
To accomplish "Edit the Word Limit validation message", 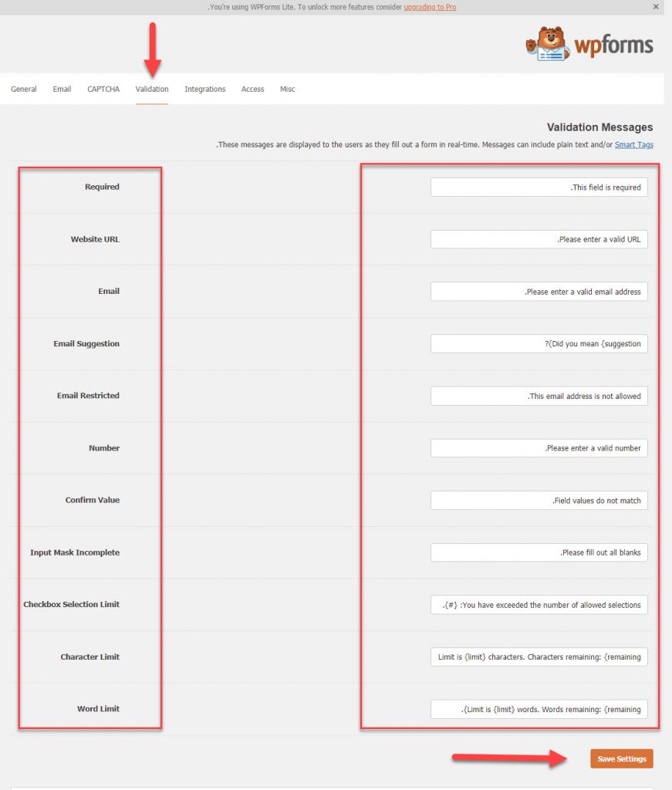I will click(539, 709).
